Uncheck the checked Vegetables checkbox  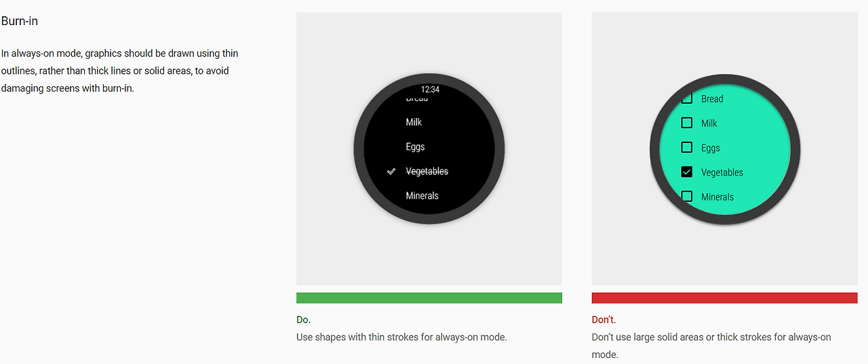click(x=687, y=172)
